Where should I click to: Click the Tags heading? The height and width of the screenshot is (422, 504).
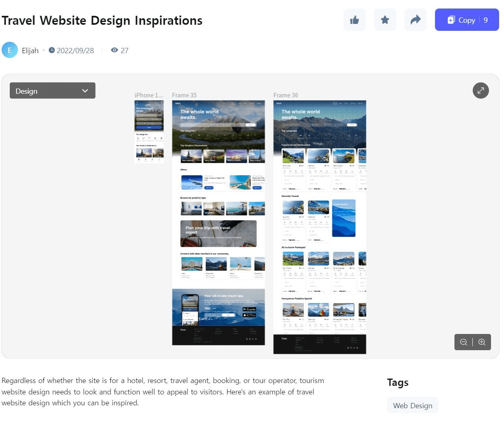(398, 382)
